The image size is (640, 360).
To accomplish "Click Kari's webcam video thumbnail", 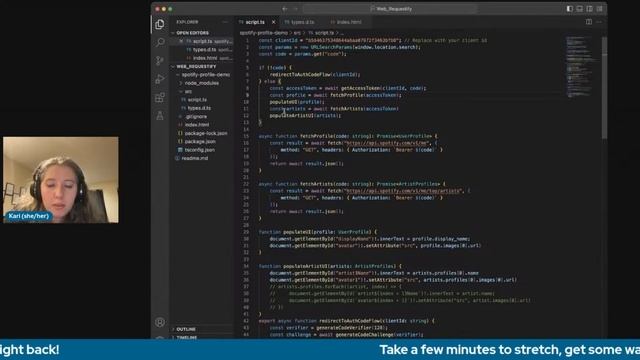I will pyautogui.click(x=61, y=180).
